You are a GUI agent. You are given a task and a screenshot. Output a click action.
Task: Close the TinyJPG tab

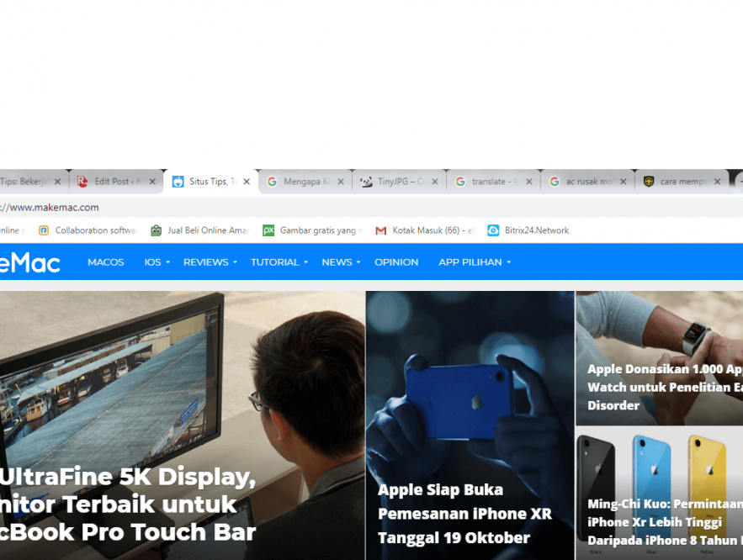(x=434, y=182)
